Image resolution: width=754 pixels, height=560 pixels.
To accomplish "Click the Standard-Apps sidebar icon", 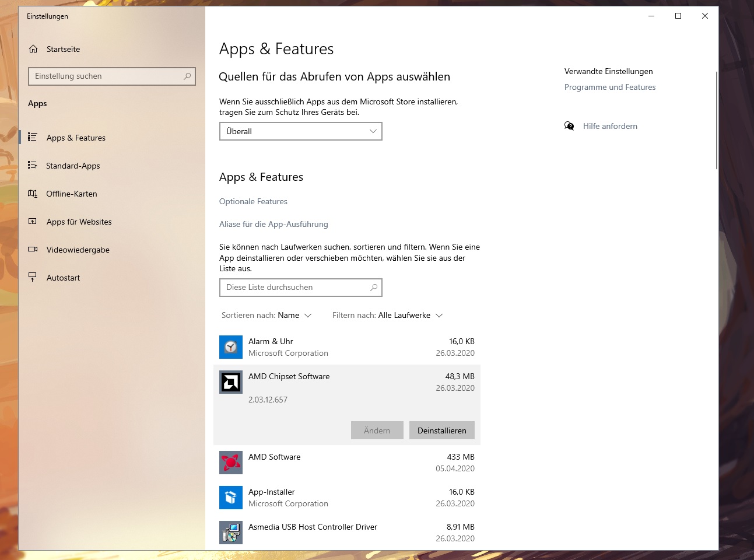I will [x=33, y=165].
